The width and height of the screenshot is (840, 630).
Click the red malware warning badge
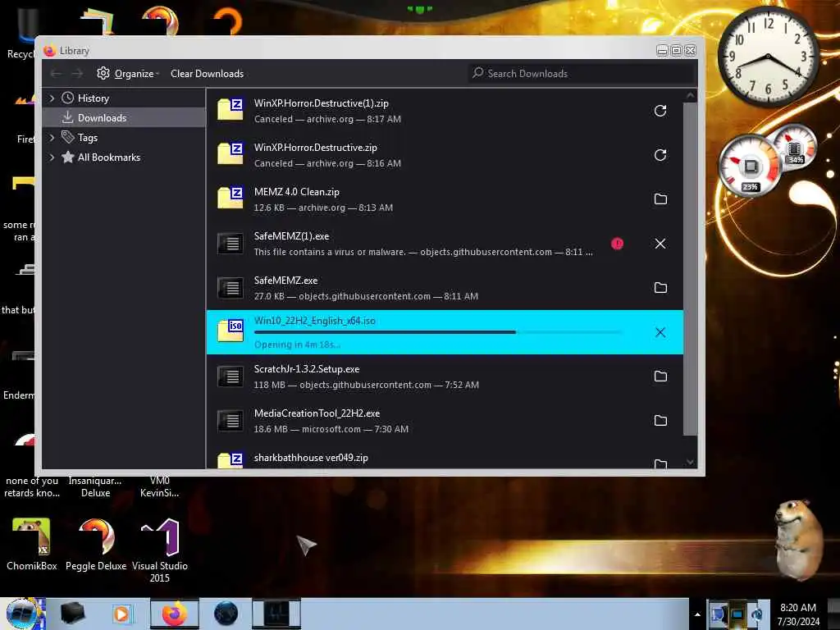pyautogui.click(x=617, y=244)
